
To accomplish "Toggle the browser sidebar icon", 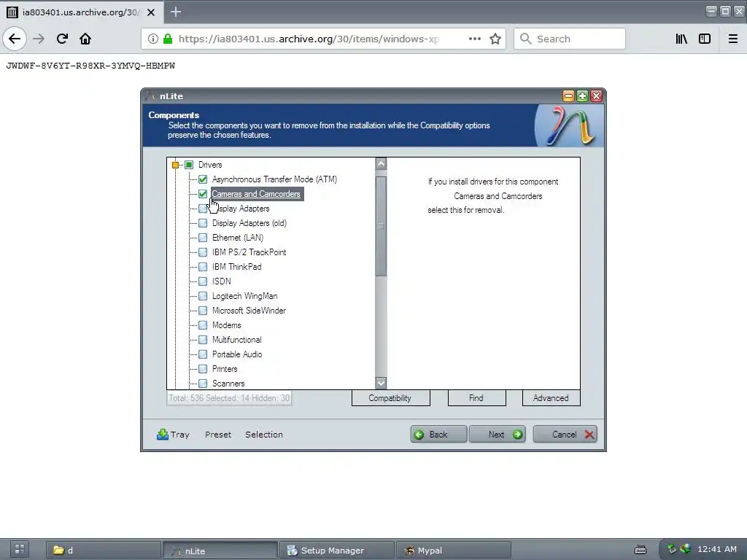I will tap(705, 39).
